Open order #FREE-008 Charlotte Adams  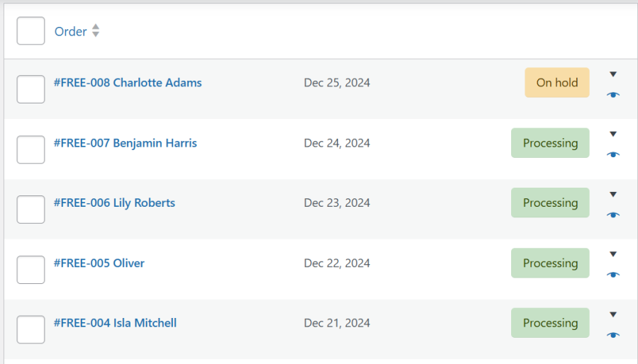(128, 83)
